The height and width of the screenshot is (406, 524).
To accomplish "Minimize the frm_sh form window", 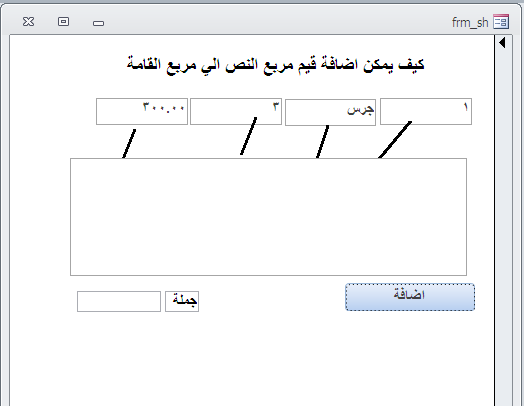I will coord(98,23).
